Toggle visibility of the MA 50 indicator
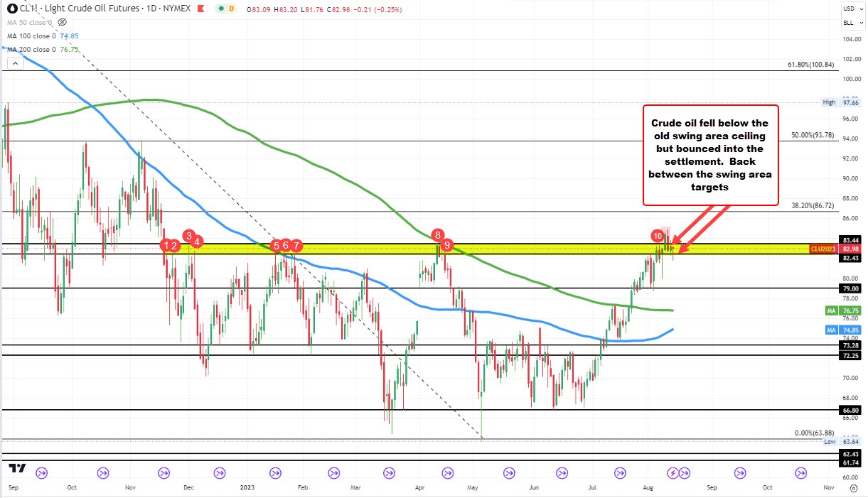Viewport: 868px width, 498px height. point(62,22)
